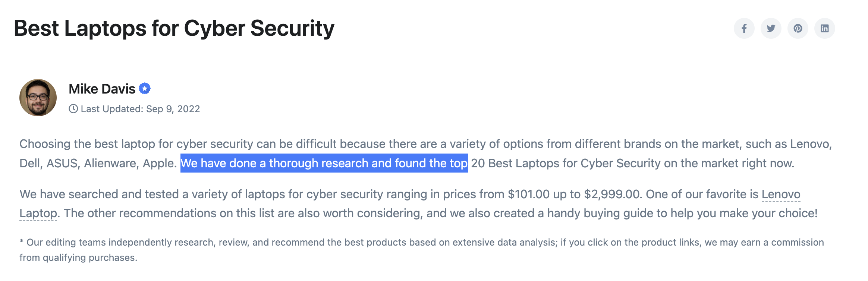Click the author name Mike Davis
The width and height of the screenshot is (868, 281).
[x=102, y=89]
